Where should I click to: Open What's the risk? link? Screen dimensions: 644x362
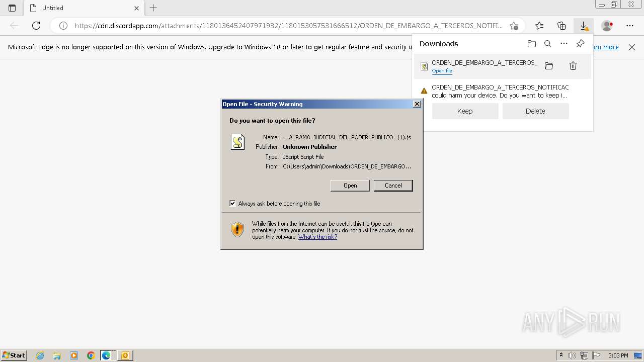[317, 237]
